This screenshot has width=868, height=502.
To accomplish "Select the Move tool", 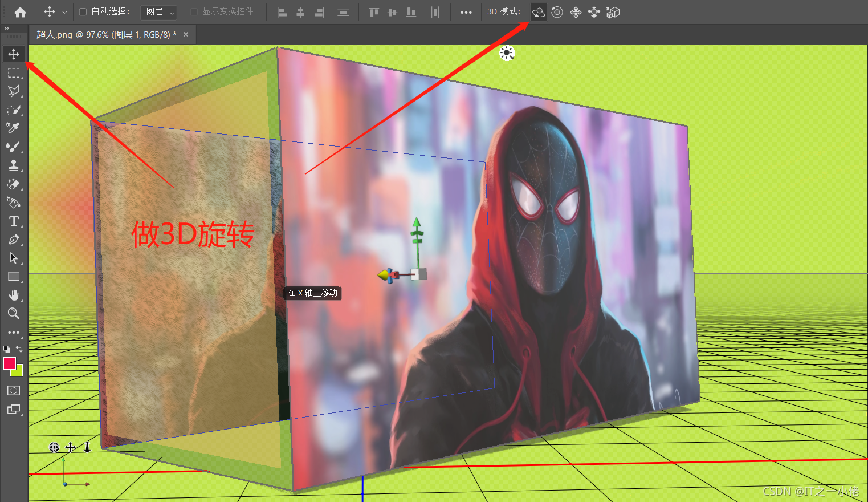I will tap(14, 54).
